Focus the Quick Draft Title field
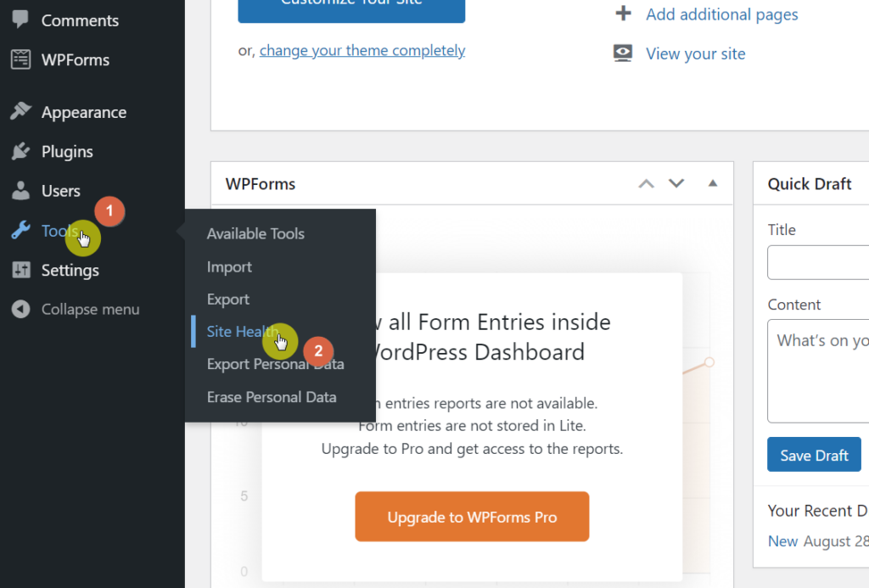This screenshot has width=869, height=588. click(818, 262)
